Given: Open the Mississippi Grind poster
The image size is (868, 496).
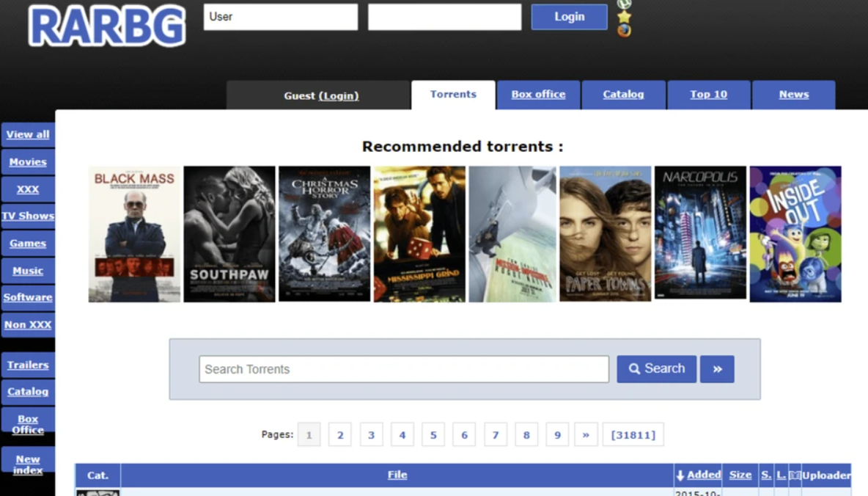Looking at the screenshot, I should tap(419, 234).
